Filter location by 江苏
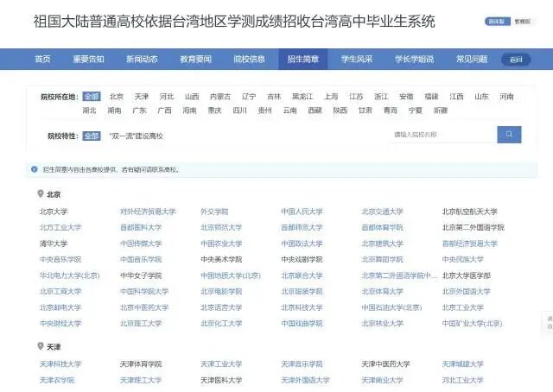This screenshot has width=553, height=392. tap(356, 96)
